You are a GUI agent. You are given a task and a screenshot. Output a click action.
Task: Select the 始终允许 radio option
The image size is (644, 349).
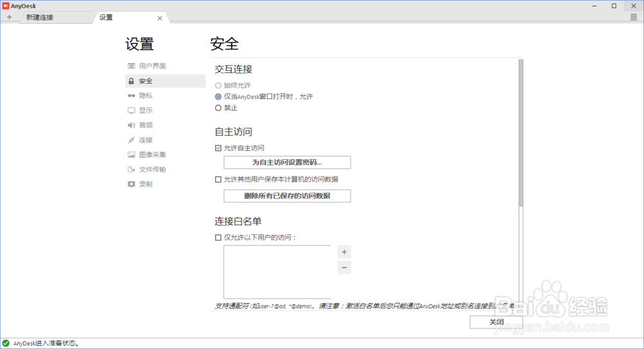tap(218, 86)
